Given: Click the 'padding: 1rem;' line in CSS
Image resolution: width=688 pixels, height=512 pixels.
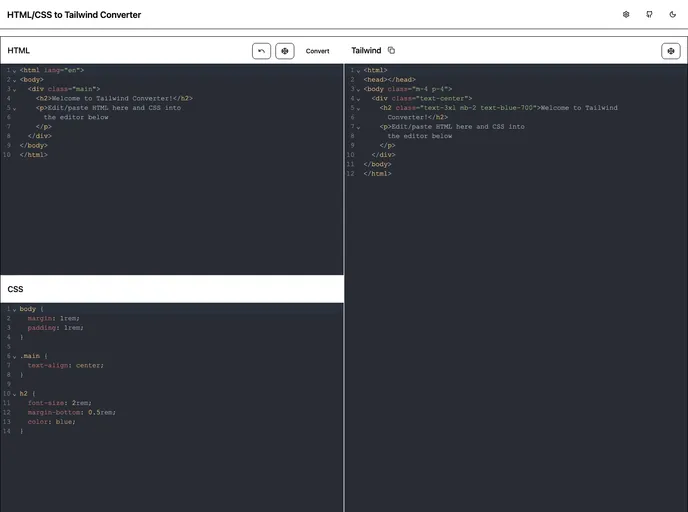Looking at the screenshot, I should (x=55, y=328).
